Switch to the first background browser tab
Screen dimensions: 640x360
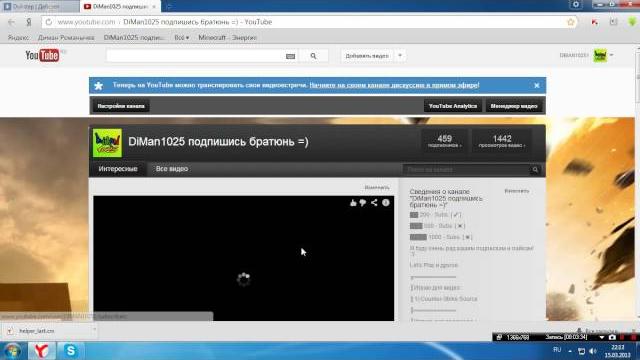click(40, 7)
